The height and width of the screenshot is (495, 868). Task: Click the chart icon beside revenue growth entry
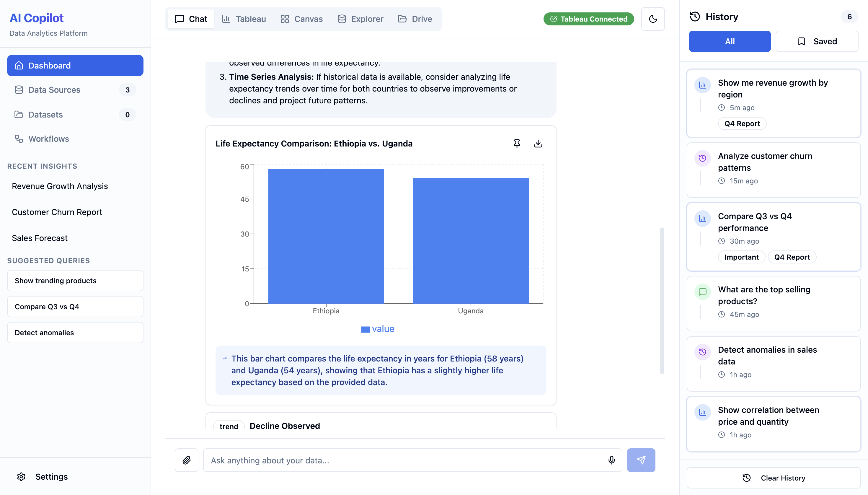pos(702,85)
